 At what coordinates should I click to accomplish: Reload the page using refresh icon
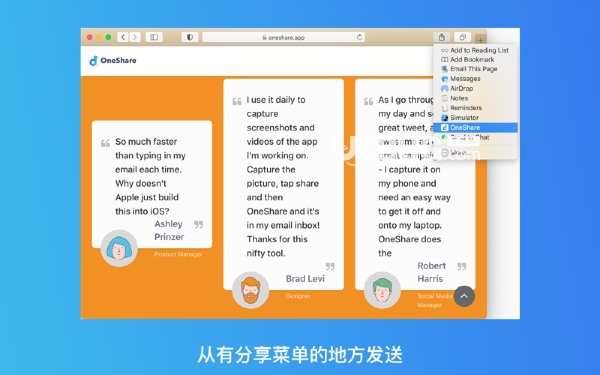click(359, 37)
